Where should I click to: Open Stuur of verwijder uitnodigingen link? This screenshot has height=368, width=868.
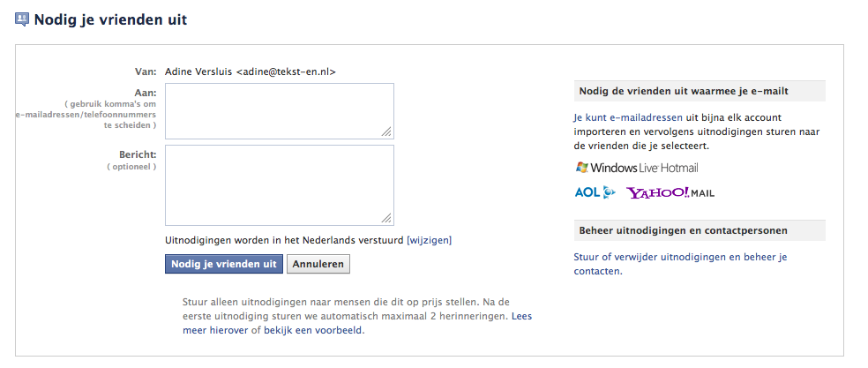[679, 257]
